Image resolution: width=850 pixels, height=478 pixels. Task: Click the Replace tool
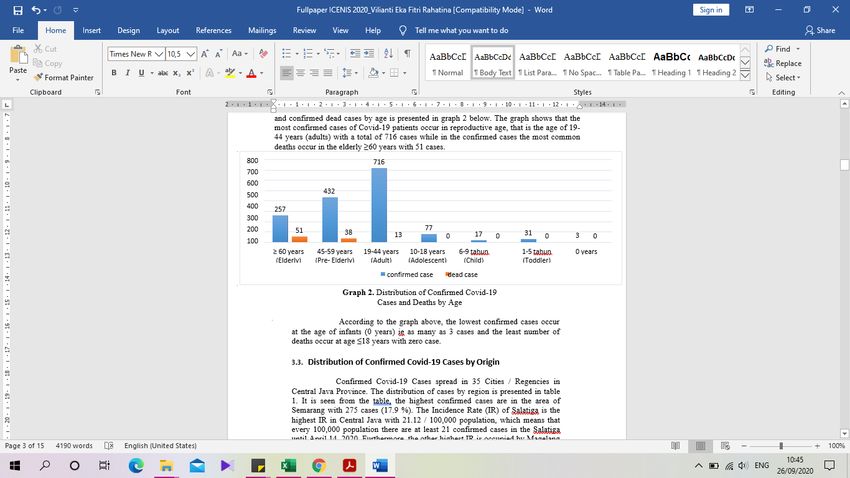782,63
